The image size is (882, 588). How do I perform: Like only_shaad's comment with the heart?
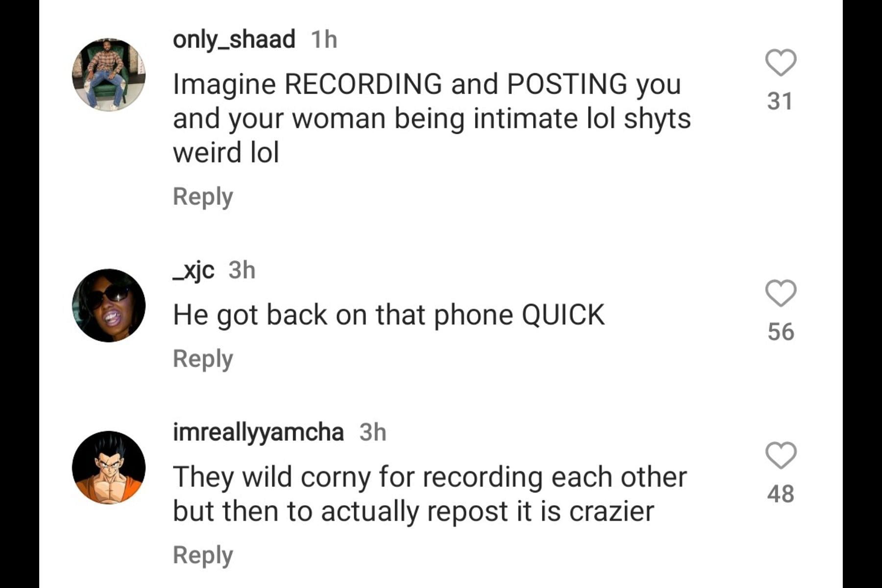tap(781, 63)
